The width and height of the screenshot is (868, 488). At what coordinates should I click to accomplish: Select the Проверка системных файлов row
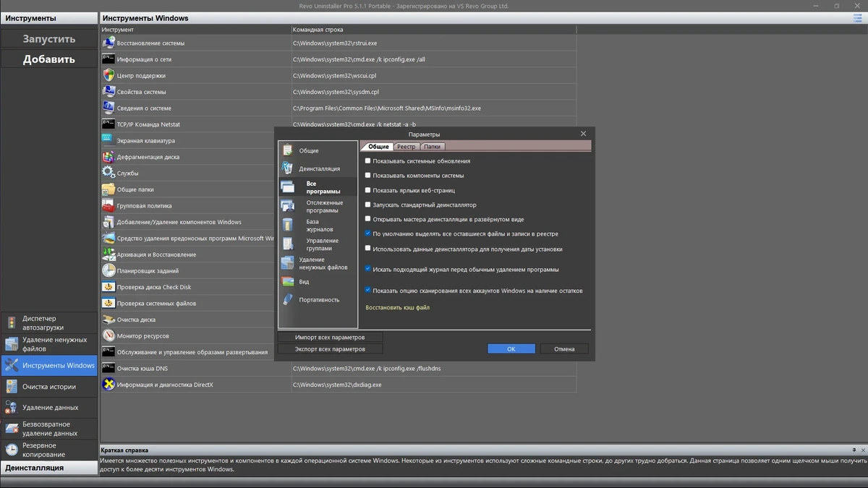tap(188, 303)
